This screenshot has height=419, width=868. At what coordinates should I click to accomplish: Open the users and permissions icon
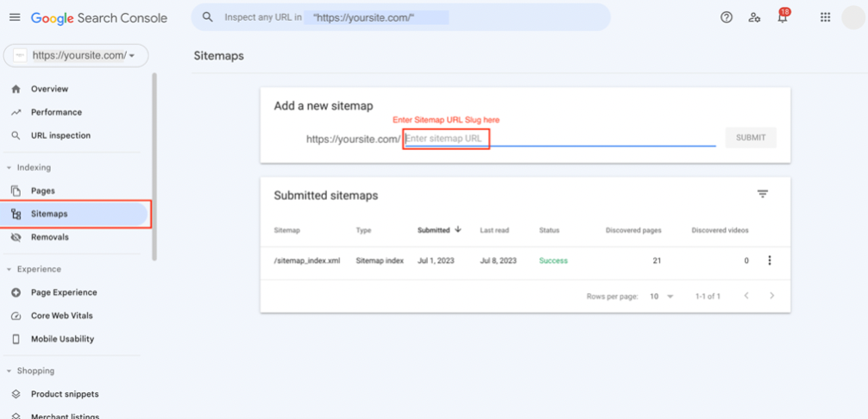(x=755, y=17)
